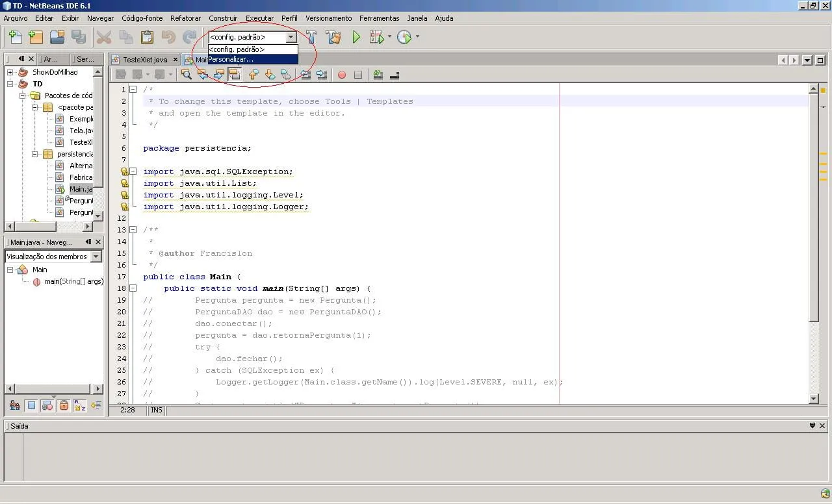The height and width of the screenshot is (504, 832).
Task: Click the editor Find Selection magnifier icon
Action: (x=187, y=75)
